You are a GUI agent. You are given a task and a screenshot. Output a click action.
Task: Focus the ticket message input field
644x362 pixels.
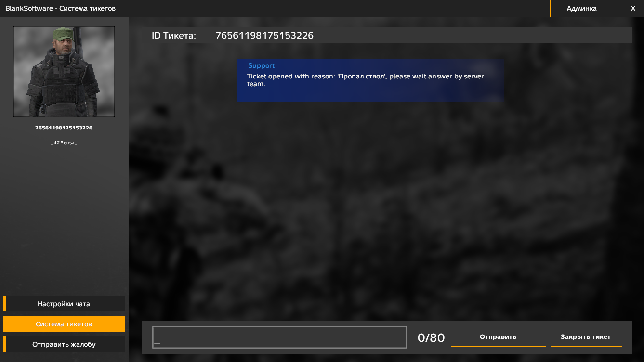pyautogui.click(x=279, y=337)
